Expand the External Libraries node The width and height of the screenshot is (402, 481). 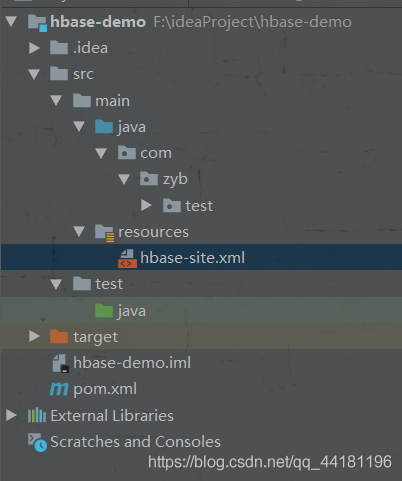11,415
